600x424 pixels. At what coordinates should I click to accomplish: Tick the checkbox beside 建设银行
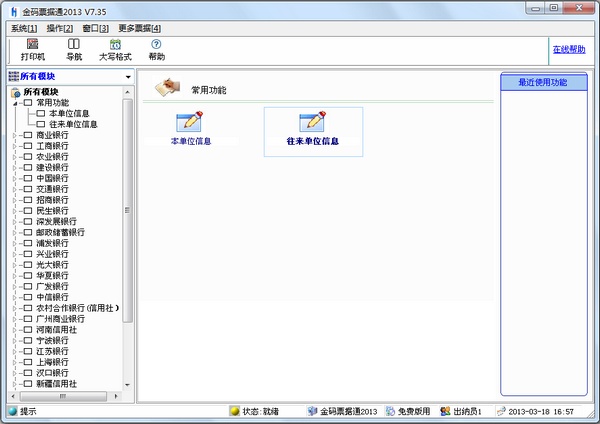[27, 167]
